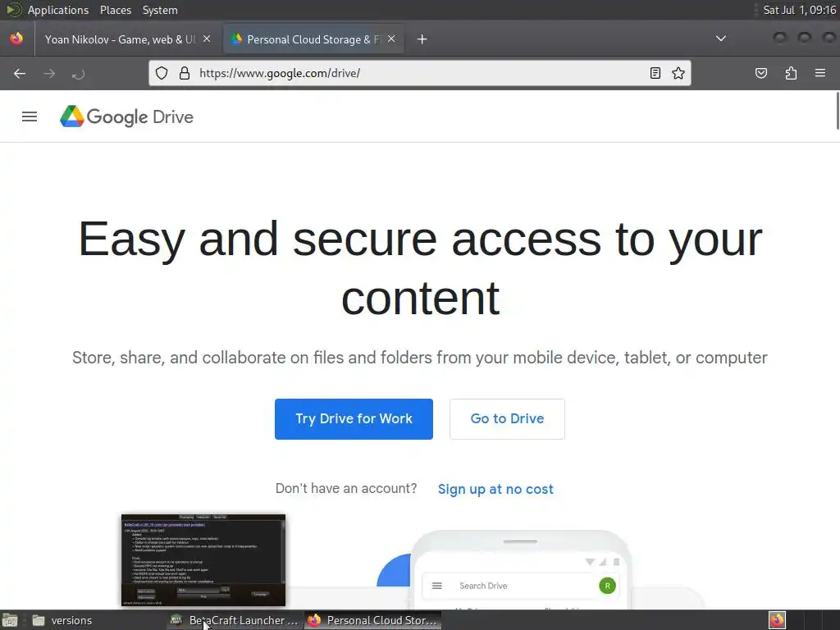This screenshot has height=630, width=840.
Task: Toggle reader view icon
Action: pyautogui.click(x=655, y=73)
